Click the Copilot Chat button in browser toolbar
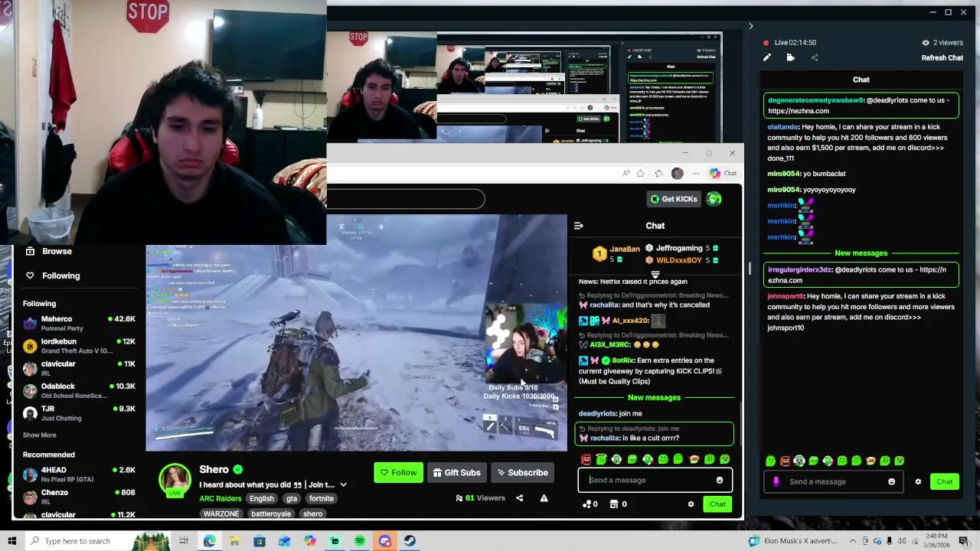The image size is (980, 551). pos(723,174)
